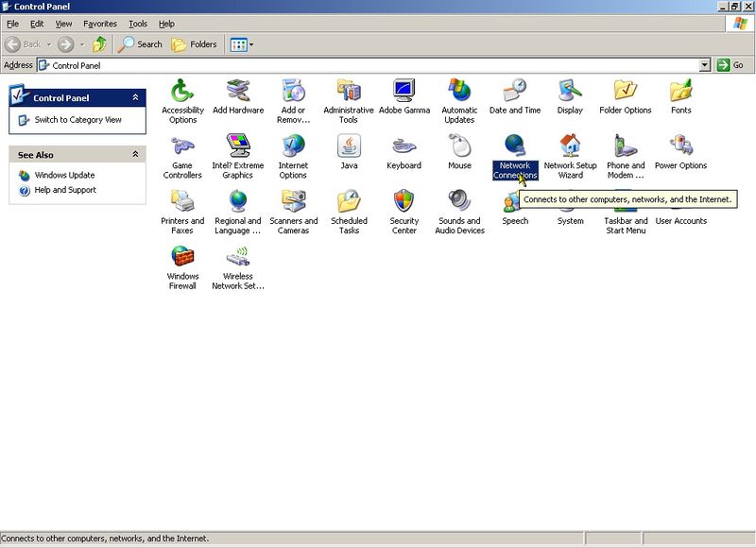The width and height of the screenshot is (756, 548).
Task: Open the Help menu
Action: pos(166,24)
